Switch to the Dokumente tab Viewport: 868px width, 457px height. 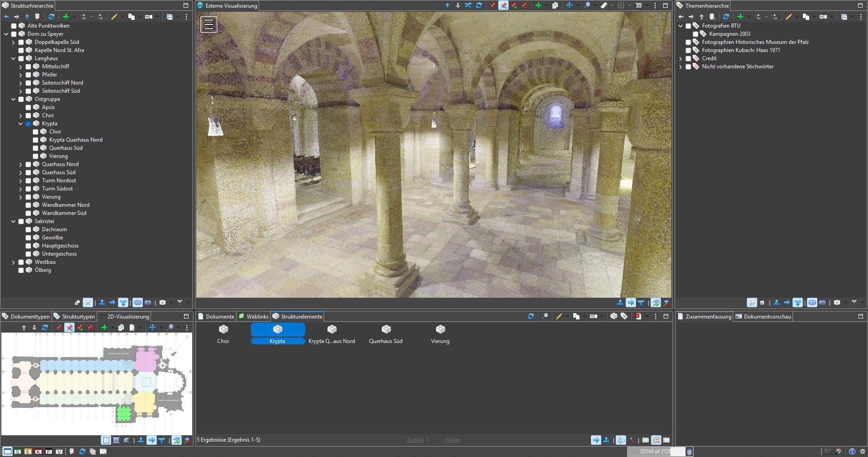coord(216,316)
